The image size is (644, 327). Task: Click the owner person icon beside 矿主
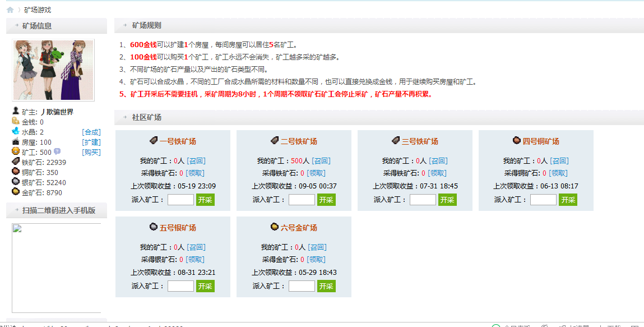click(15, 111)
